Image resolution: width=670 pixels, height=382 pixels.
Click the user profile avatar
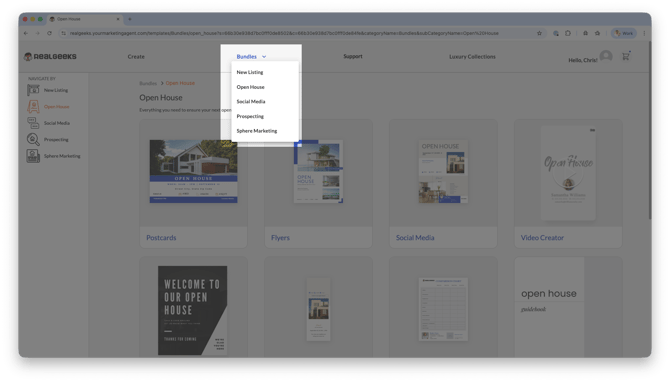click(x=606, y=56)
